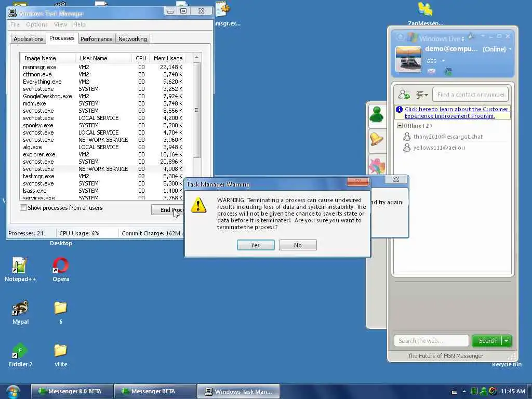The width and height of the screenshot is (532, 399).
Task: Sort processes by Image Name column
Action: (x=47, y=58)
